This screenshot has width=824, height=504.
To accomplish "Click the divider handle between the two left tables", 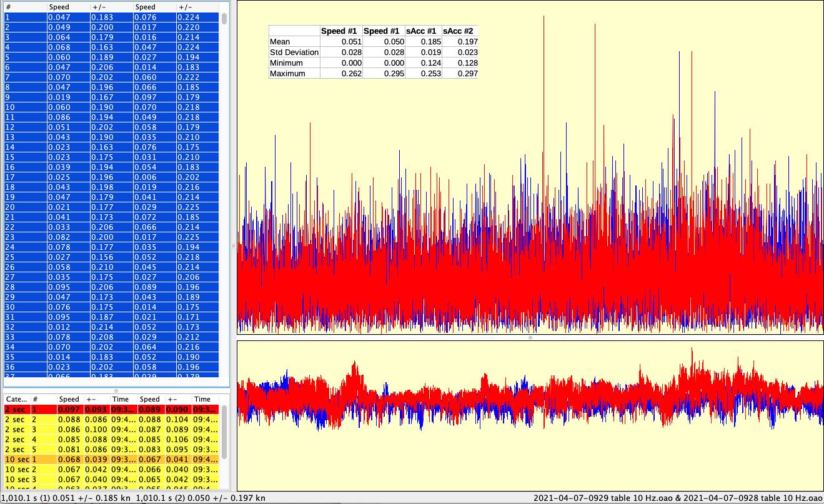I will click(x=116, y=390).
